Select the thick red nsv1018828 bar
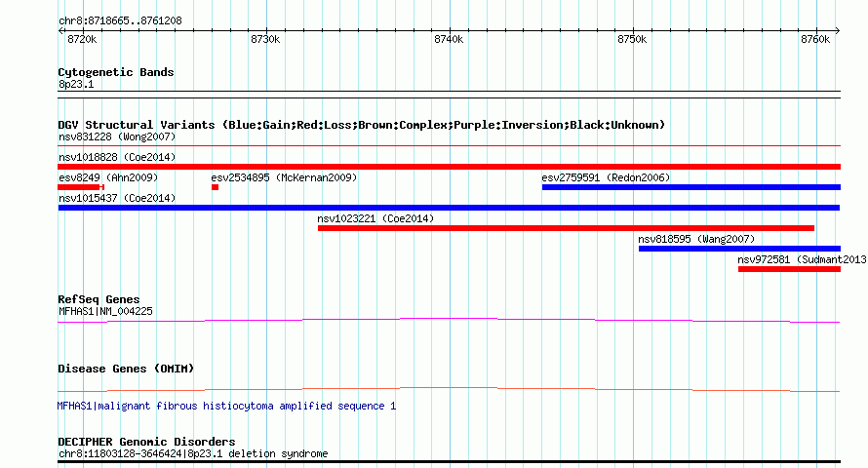Screen dimensions: 868x468 (450, 167)
